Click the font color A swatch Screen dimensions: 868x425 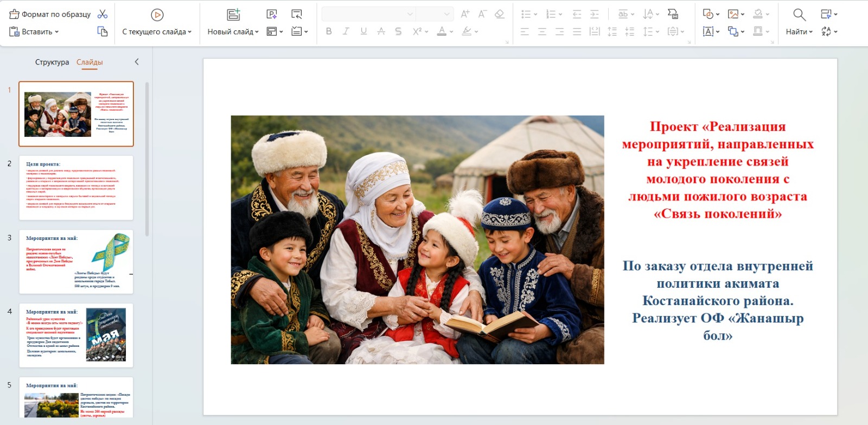(442, 31)
